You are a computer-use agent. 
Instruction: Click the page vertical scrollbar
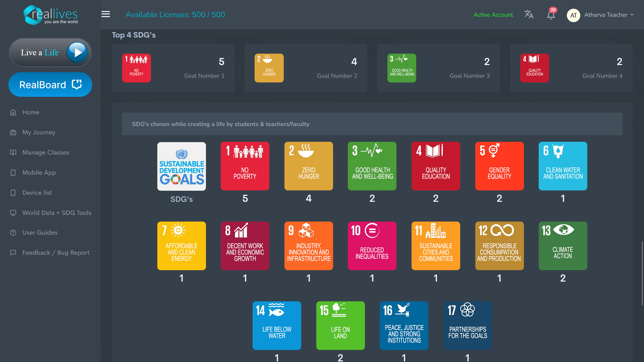coord(642,273)
